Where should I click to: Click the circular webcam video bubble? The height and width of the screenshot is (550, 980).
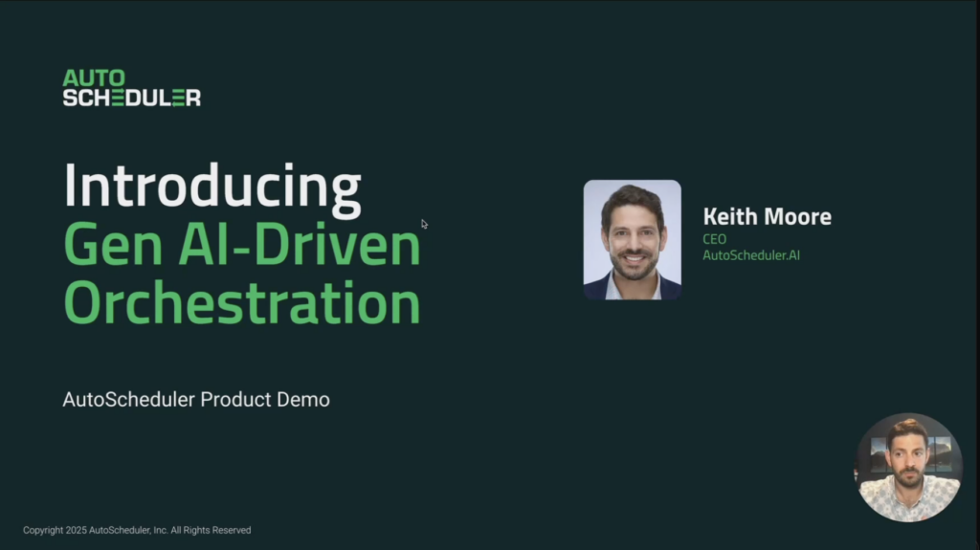pos(907,468)
